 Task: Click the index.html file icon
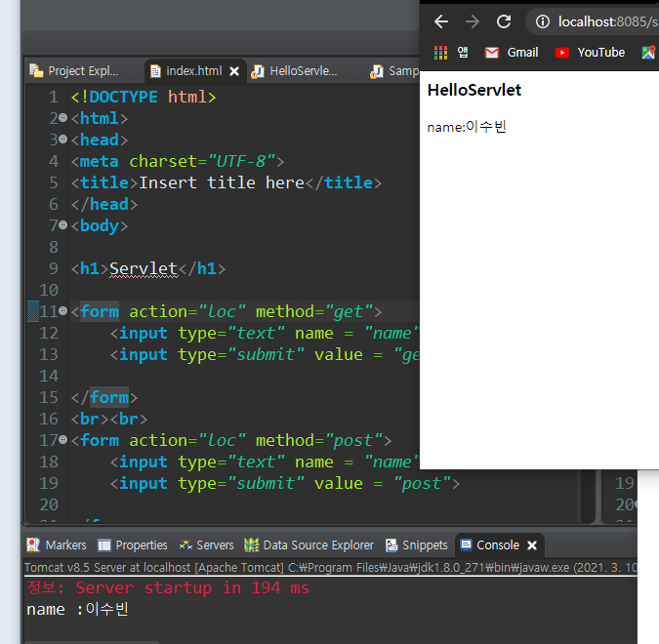coord(155,71)
